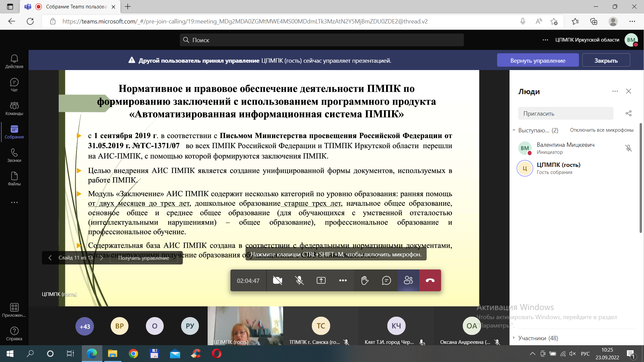The width and height of the screenshot is (644, 362).
Task: Select the OA participant tile
Action: [472, 326]
